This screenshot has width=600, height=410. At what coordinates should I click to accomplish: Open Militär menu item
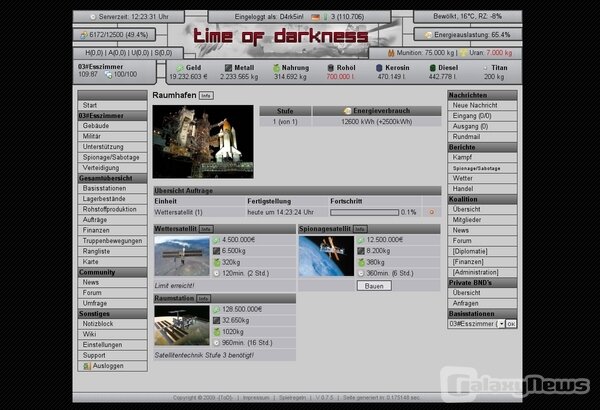112,136
